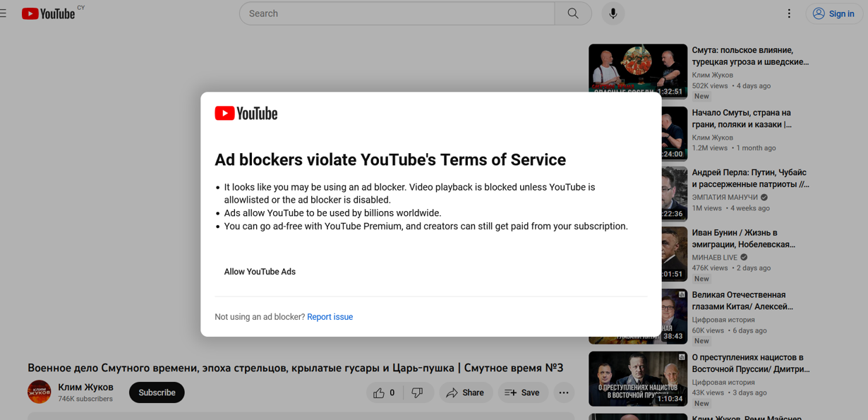The width and height of the screenshot is (868, 420).
Task: Open Клим Жуков channel name below video title
Action: (x=85, y=387)
